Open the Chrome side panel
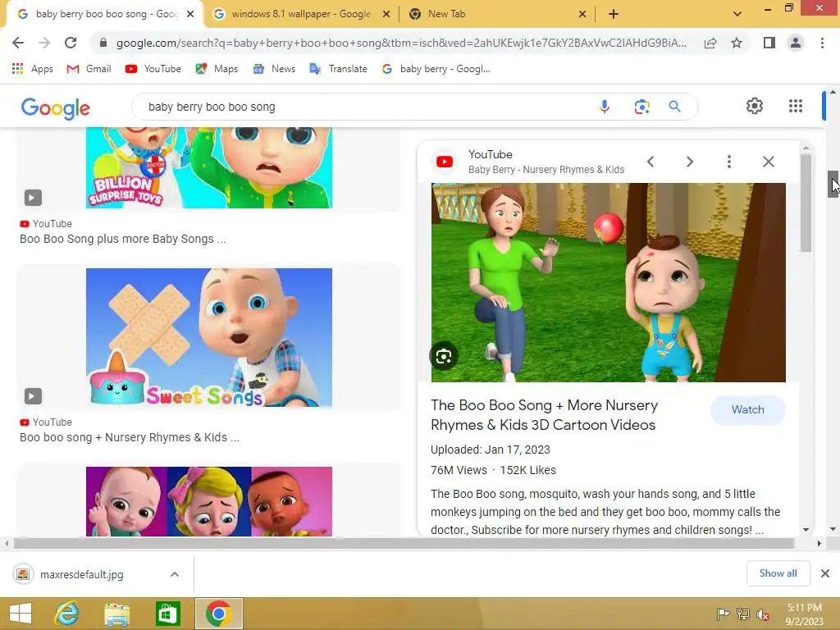This screenshot has height=630, width=840. coord(769,43)
